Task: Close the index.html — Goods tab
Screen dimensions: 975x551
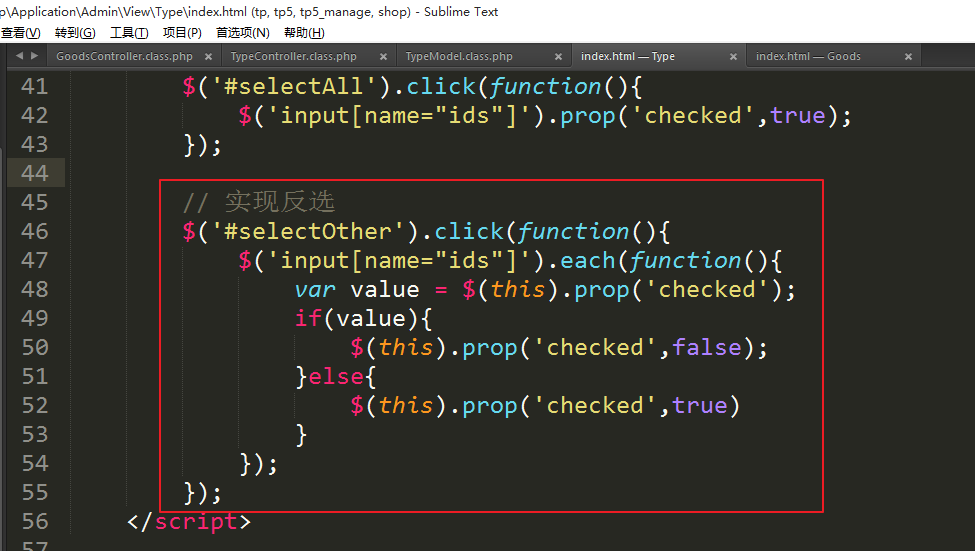Action: (x=908, y=57)
